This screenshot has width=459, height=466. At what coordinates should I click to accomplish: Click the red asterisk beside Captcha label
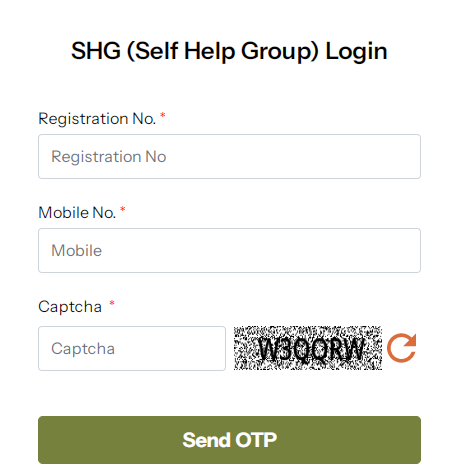[112, 303]
